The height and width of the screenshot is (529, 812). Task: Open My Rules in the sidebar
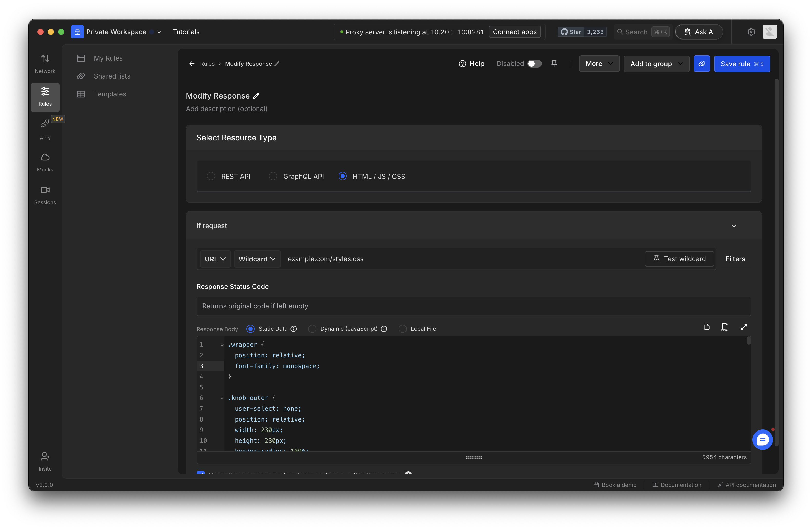coord(108,58)
